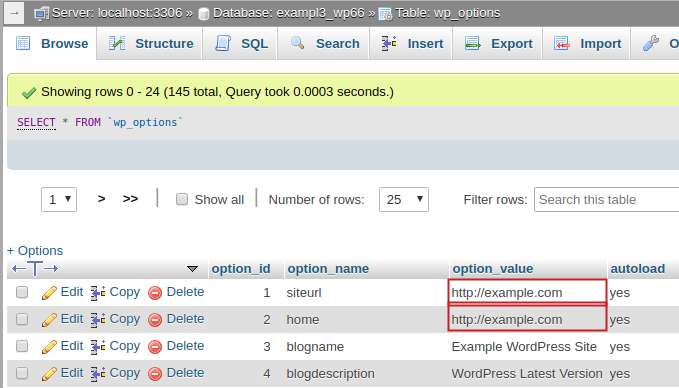Enable the Show all checkbox
This screenshot has height=388, width=679.
tap(182, 199)
